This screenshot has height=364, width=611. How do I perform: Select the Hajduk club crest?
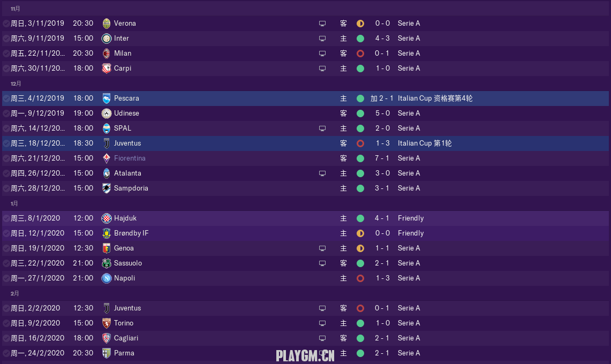(107, 218)
